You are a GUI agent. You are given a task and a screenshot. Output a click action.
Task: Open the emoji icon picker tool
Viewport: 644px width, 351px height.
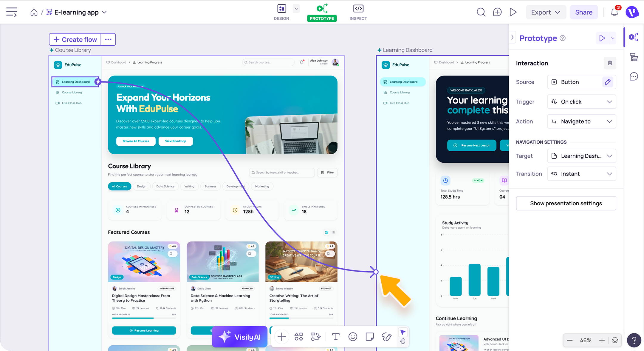coord(353,337)
